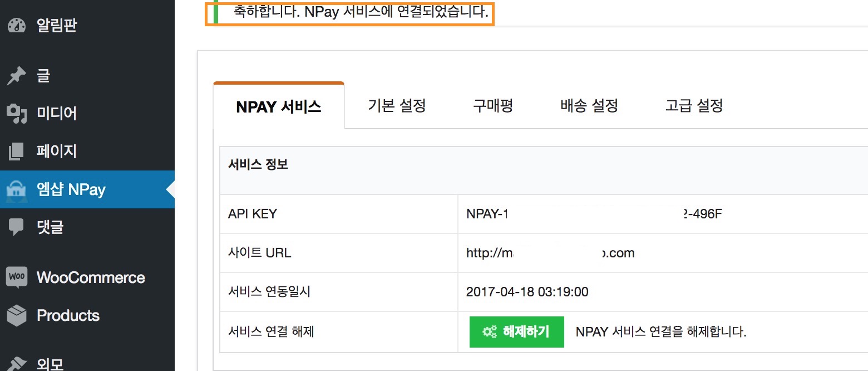Click the text NPAY 서비스 연결을 해제합니다.
This screenshot has height=371, width=868.
coord(661,333)
